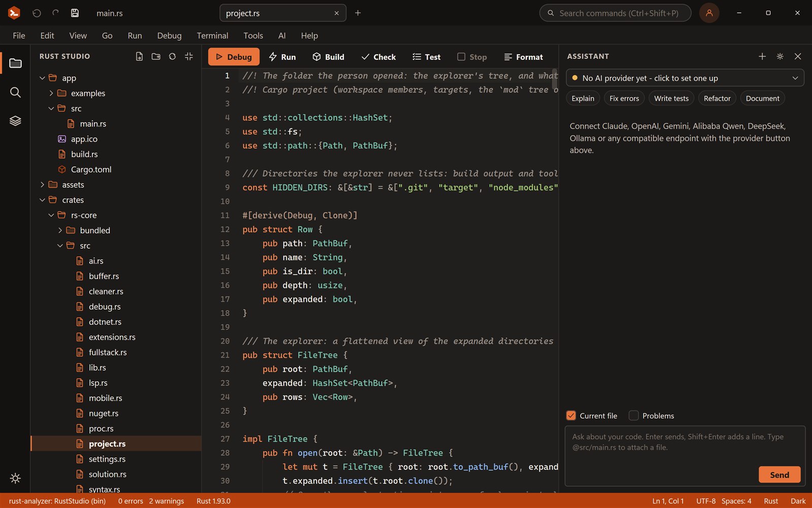Open the Terminal menu
Screen dimensions: 812x508
pyautogui.click(x=212, y=36)
